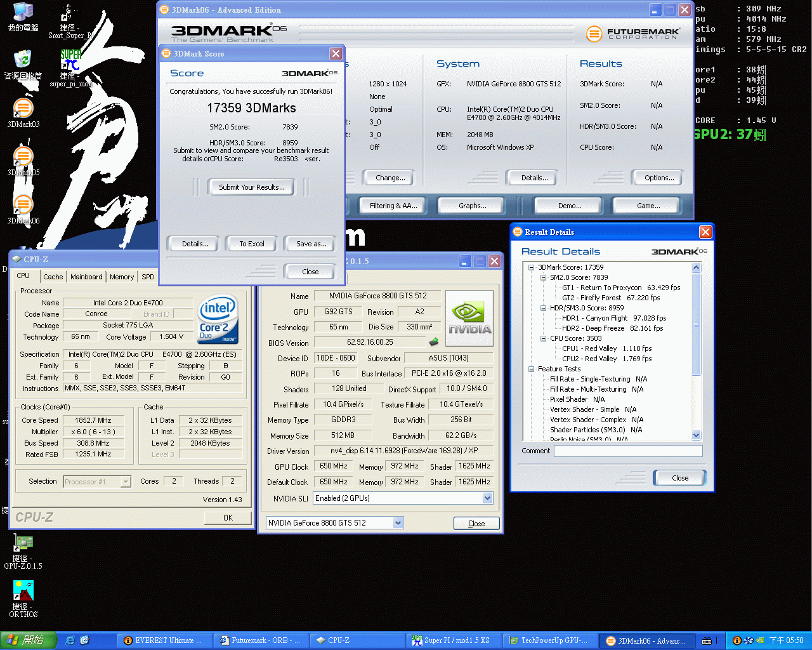
Task: Collapse the SM2.0 Score tree node
Action: 543,277
